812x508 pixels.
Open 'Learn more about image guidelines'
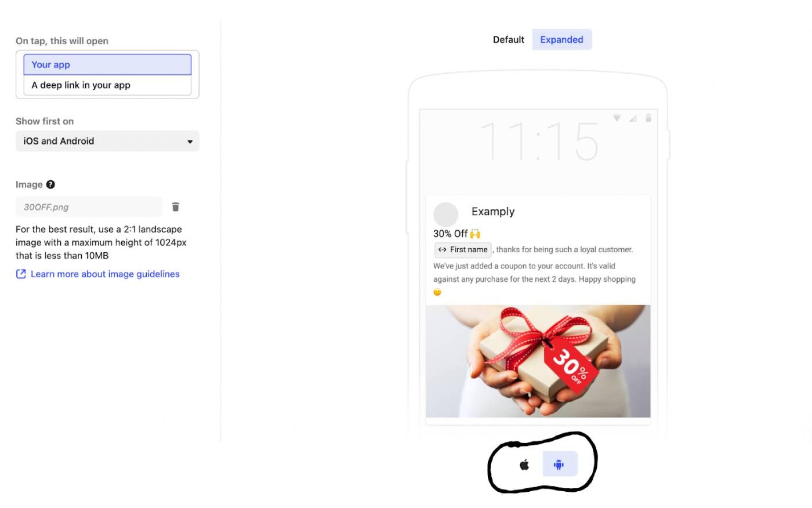(x=105, y=274)
